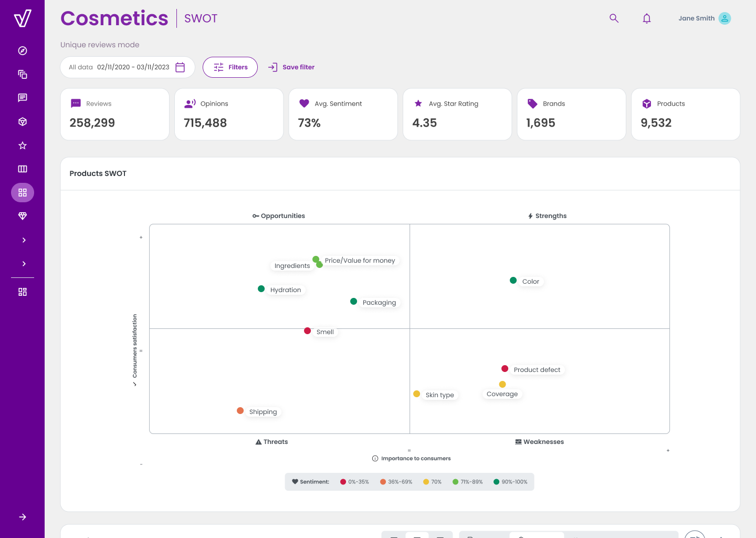Expand the second sidebar chevron
This screenshot has height=538, width=756.
tap(24, 264)
